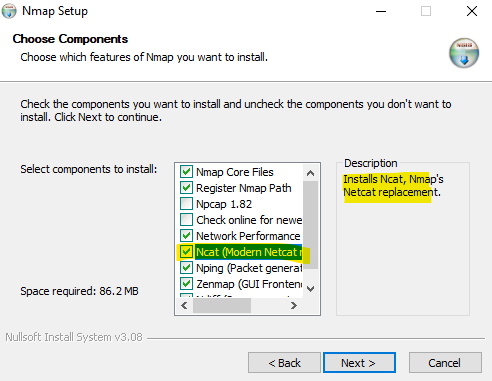Enable the Npcap 1.82 checkbox
Image resolution: width=492 pixels, height=381 pixels.
click(x=186, y=204)
